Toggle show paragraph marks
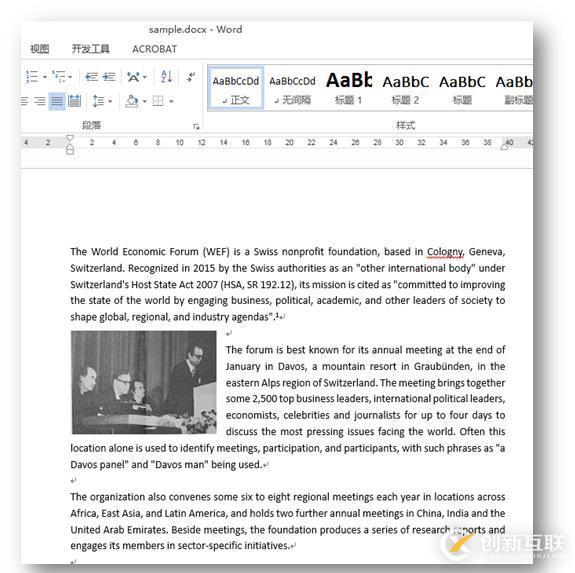 pyautogui.click(x=191, y=77)
